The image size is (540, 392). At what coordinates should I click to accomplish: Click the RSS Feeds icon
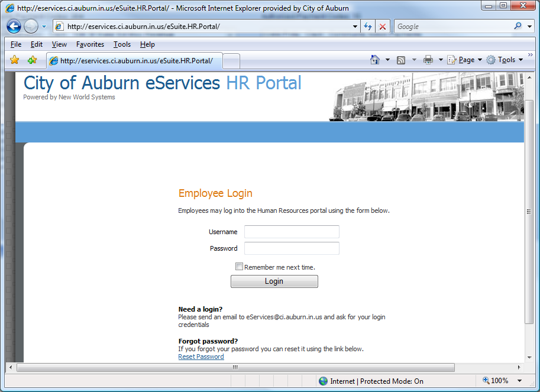coord(401,60)
